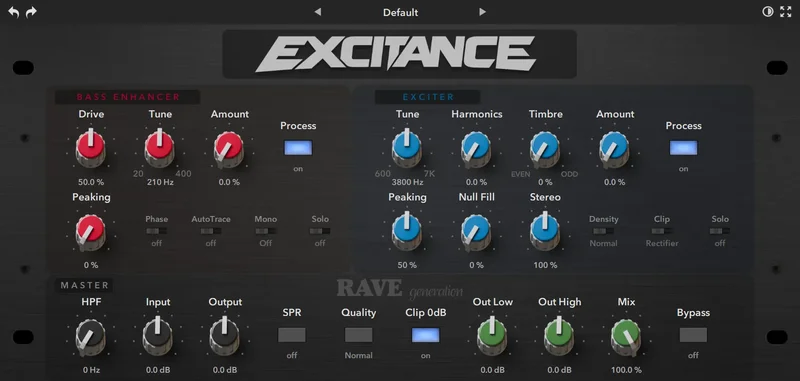
Task: Toggle the Density switch
Action: pyautogui.click(x=604, y=231)
